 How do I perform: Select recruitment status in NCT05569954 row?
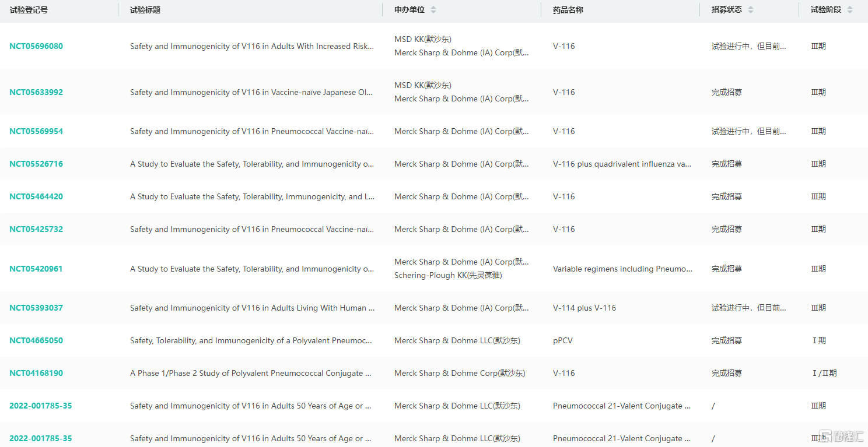[749, 131]
